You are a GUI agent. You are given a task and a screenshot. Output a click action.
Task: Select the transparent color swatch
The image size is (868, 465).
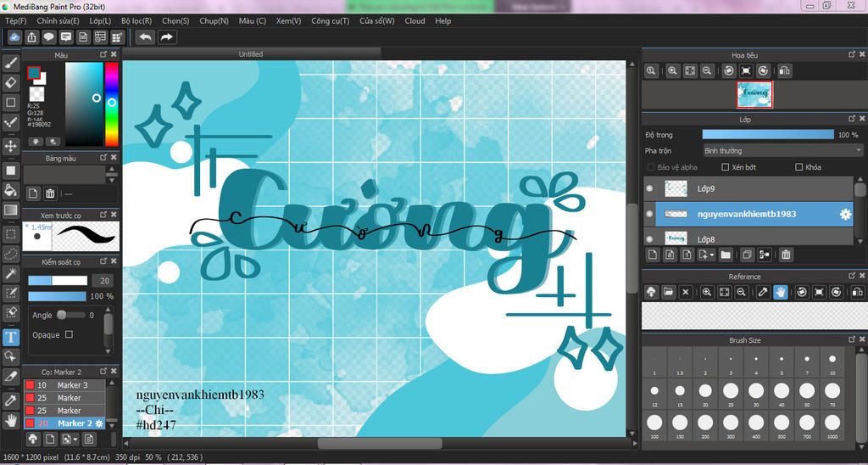point(36,94)
